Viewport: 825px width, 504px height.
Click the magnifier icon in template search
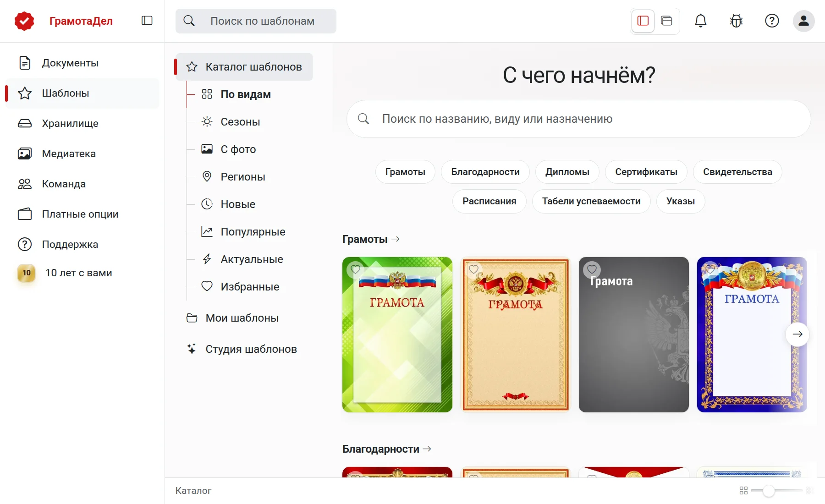point(189,21)
